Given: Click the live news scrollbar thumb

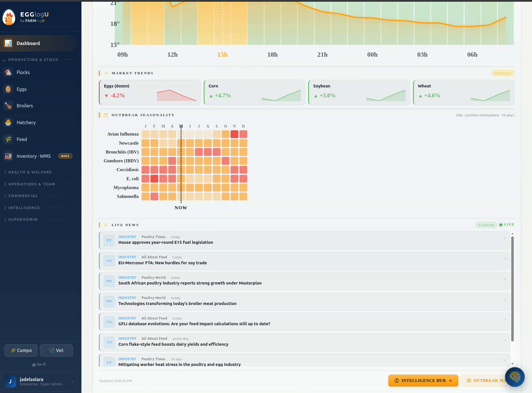Looking at the screenshot, I should point(512,288).
